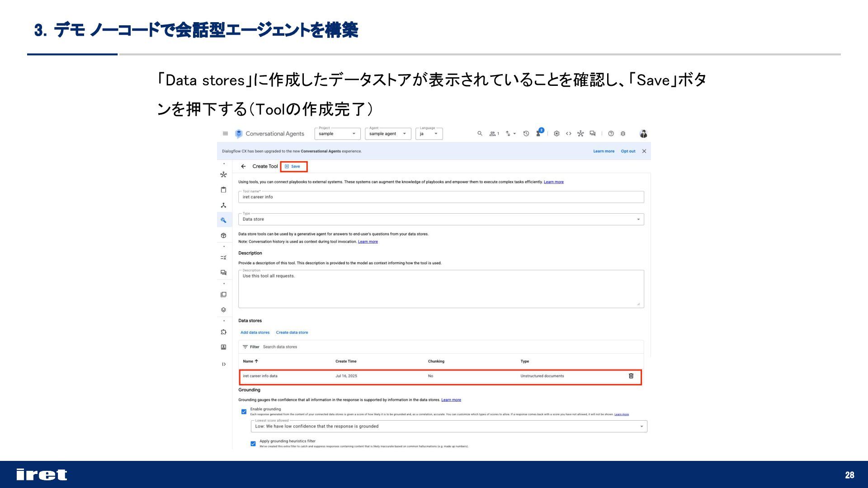Image resolution: width=868 pixels, height=488 pixels.
Task: Click the Type column header in the table
Action: (525, 361)
